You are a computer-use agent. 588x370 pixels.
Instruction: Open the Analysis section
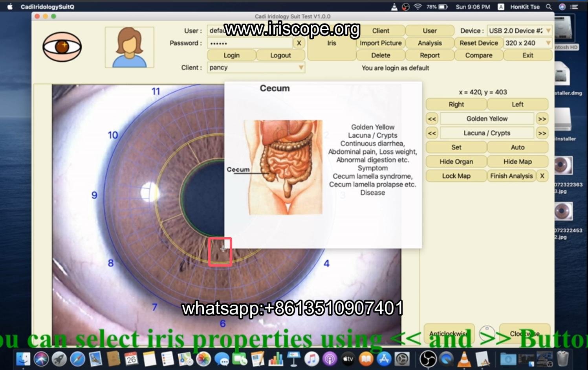pos(430,43)
